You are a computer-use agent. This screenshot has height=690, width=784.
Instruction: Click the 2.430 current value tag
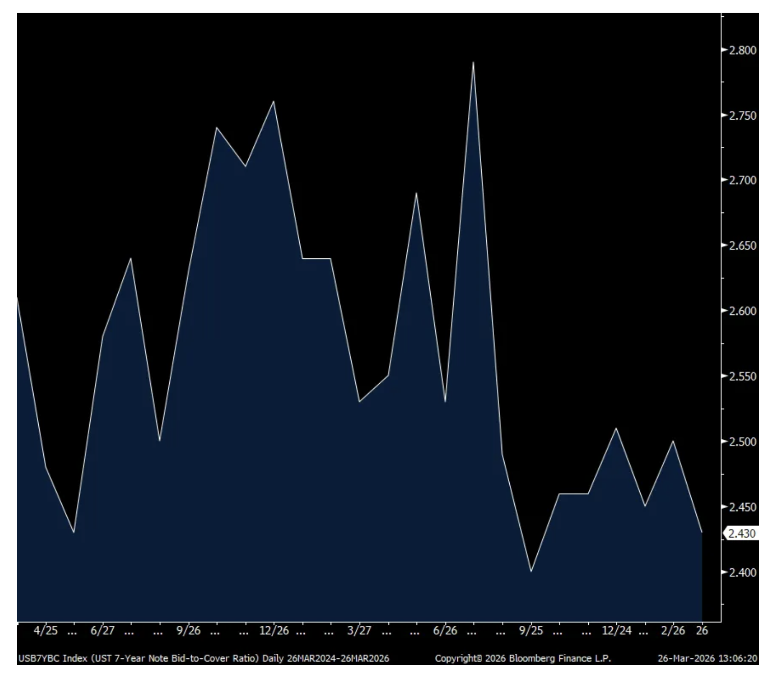pyautogui.click(x=741, y=534)
